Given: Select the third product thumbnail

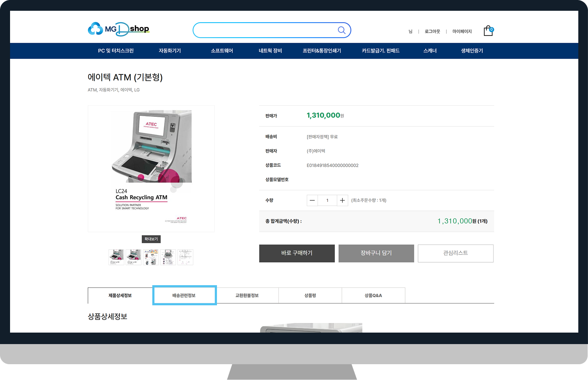Looking at the screenshot, I should 151,257.
